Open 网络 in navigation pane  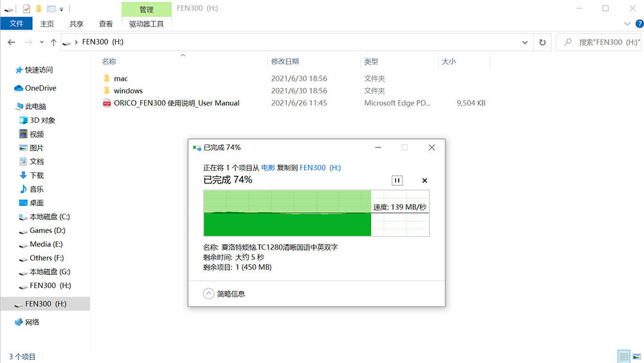pyautogui.click(x=32, y=322)
